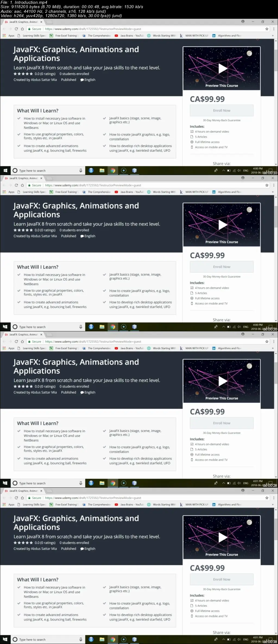Open new tab button in frame 00:00:28

click(49, 335)
